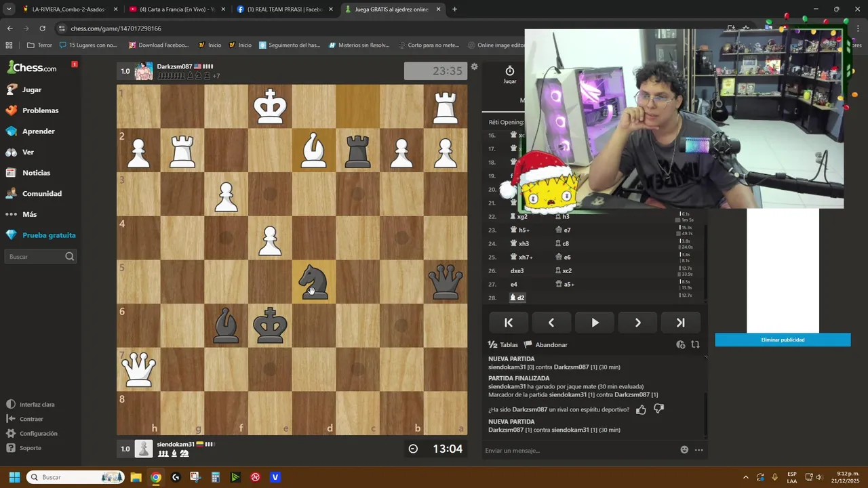Resign the game with Abandonar
868x488 pixels.
[x=546, y=344]
